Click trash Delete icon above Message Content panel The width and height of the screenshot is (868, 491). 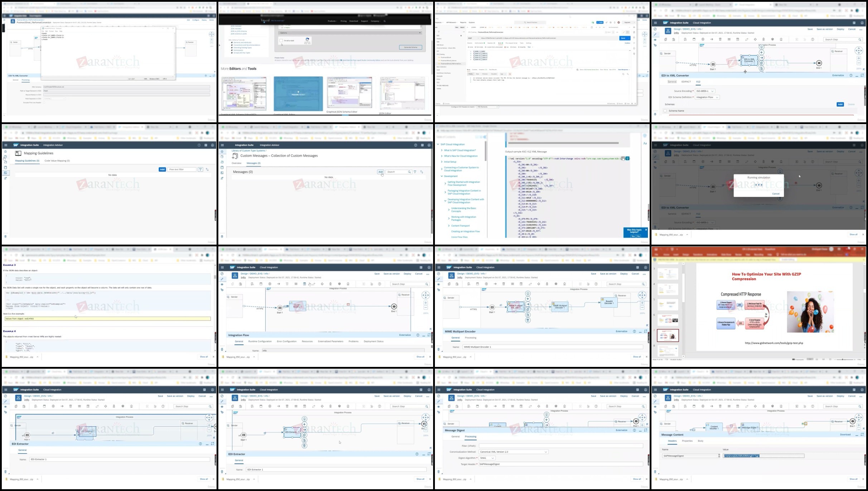[x=720, y=406]
